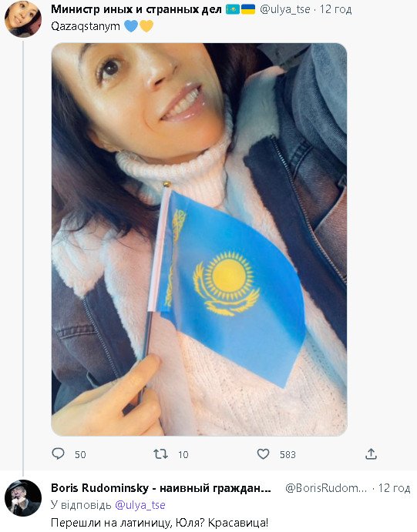Open Boris Rudominsky profile avatar

[23, 498]
